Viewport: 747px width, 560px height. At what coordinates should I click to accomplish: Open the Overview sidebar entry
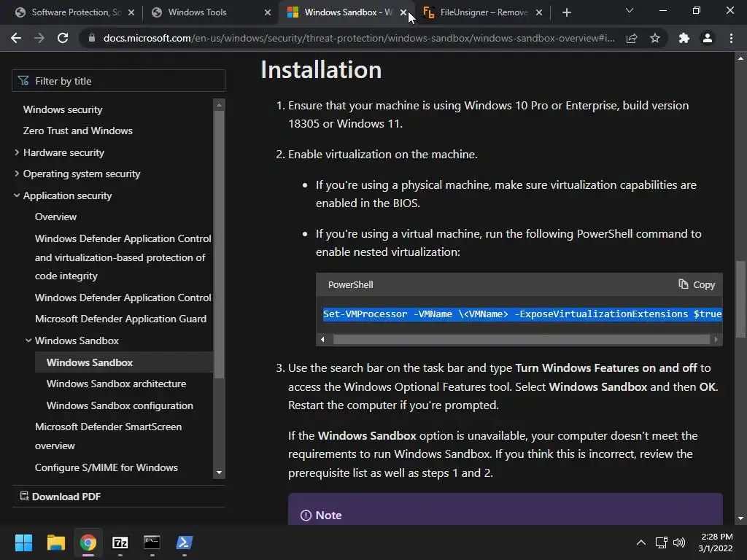coord(55,217)
